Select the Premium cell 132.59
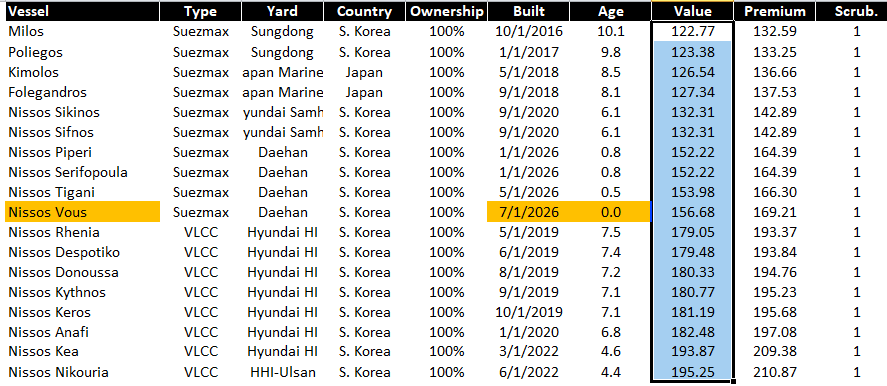Screen dimensions: 887x386 click(774, 32)
